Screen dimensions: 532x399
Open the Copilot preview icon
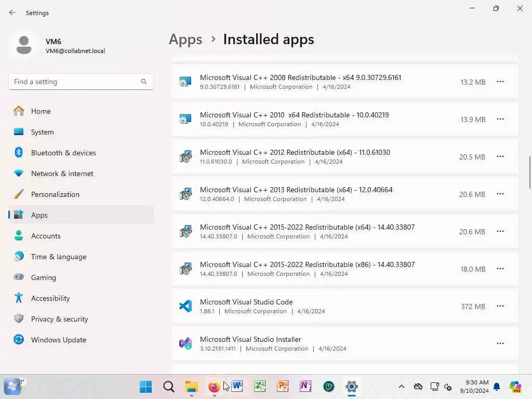(x=515, y=387)
